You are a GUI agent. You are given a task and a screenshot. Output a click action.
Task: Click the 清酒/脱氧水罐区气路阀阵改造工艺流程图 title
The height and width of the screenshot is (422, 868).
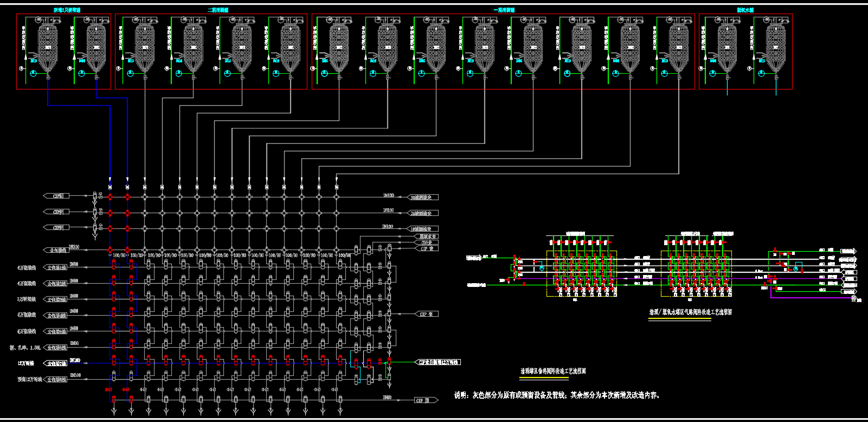691,312
